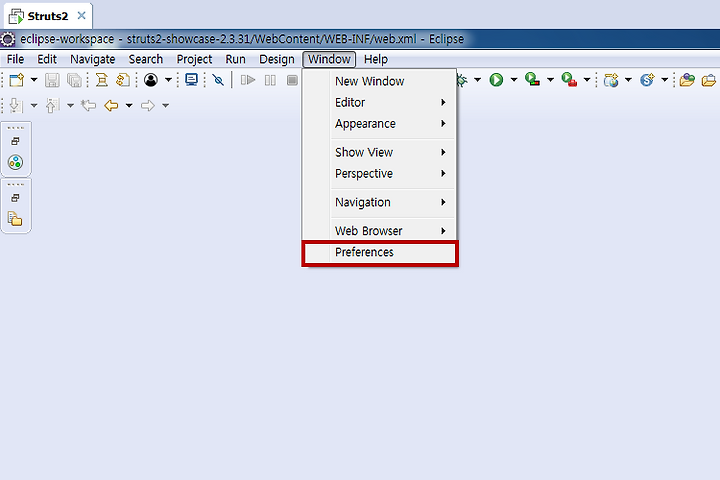
Task: Select the Struts2 tab
Action: click(48, 16)
